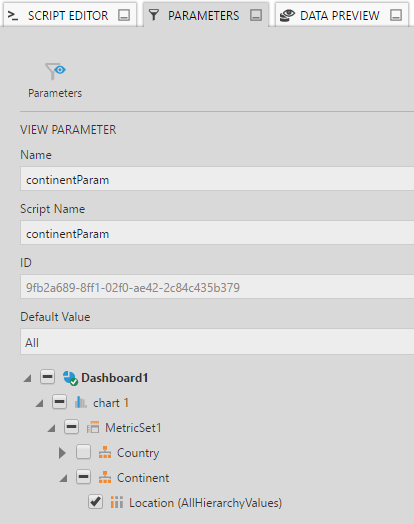The height and width of the screenshot is (524, 414).
Task: Select the Country tree label
Action: tap(138, 453)
